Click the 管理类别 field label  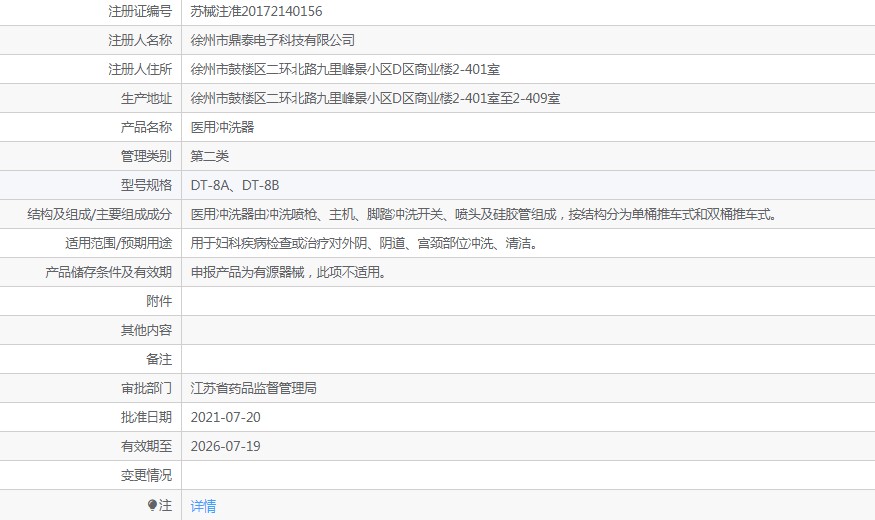146,156
